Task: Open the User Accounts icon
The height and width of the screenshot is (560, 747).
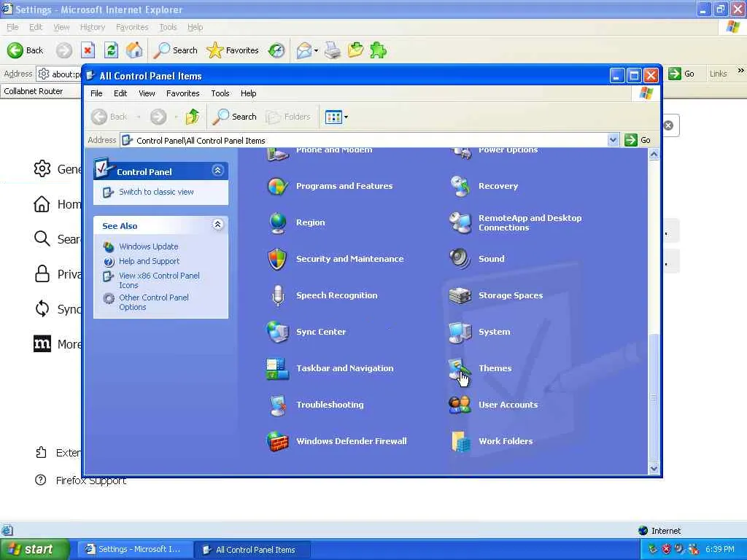Action: [x=460, y=405]
